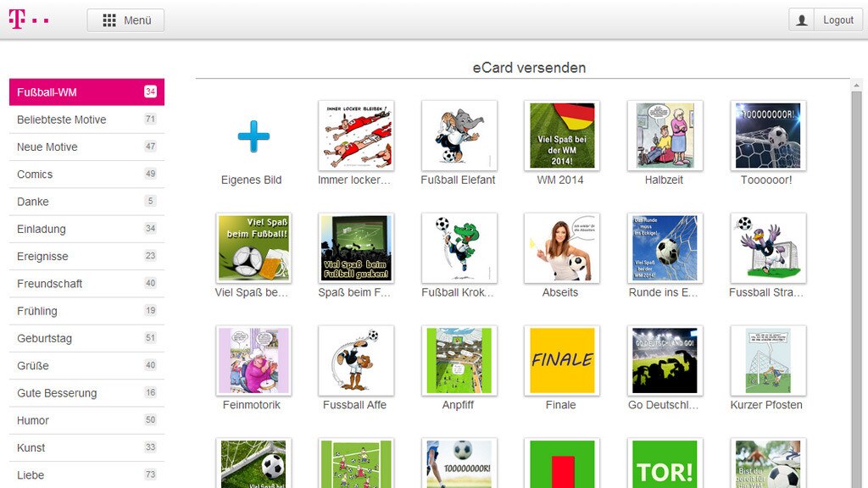Open the Menü button
This screenshot has height=488, width=868.
coord(125,19)
